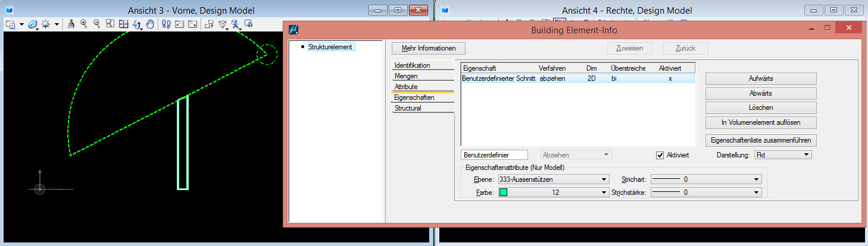The width and height of the screenshot is (868, 246).
Task: Click the Ansicht 4 window cube icon
Action: pyautogui.click(x=444, y=10)
